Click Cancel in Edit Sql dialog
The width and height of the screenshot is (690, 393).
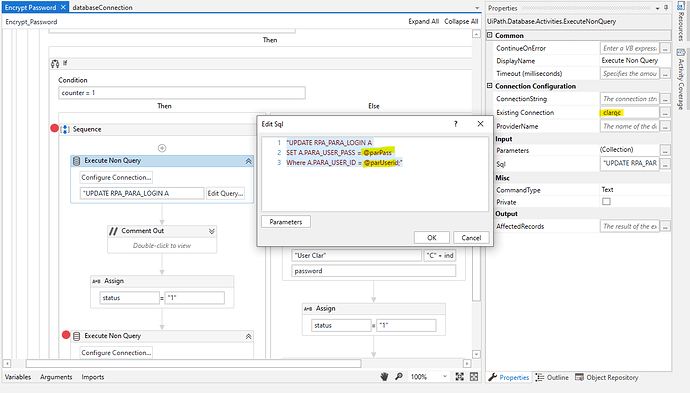[471, 238]
